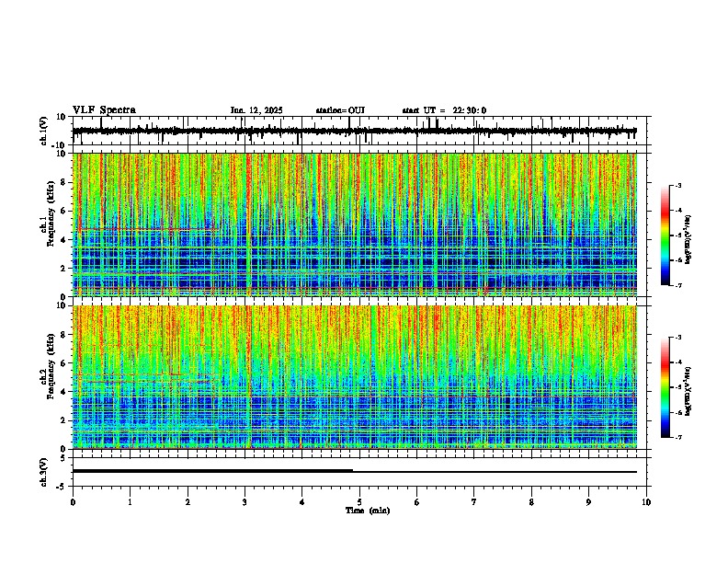728x563 pixels.
Task: Click the 'station=OUJ' label
Action: click(340, 110)
